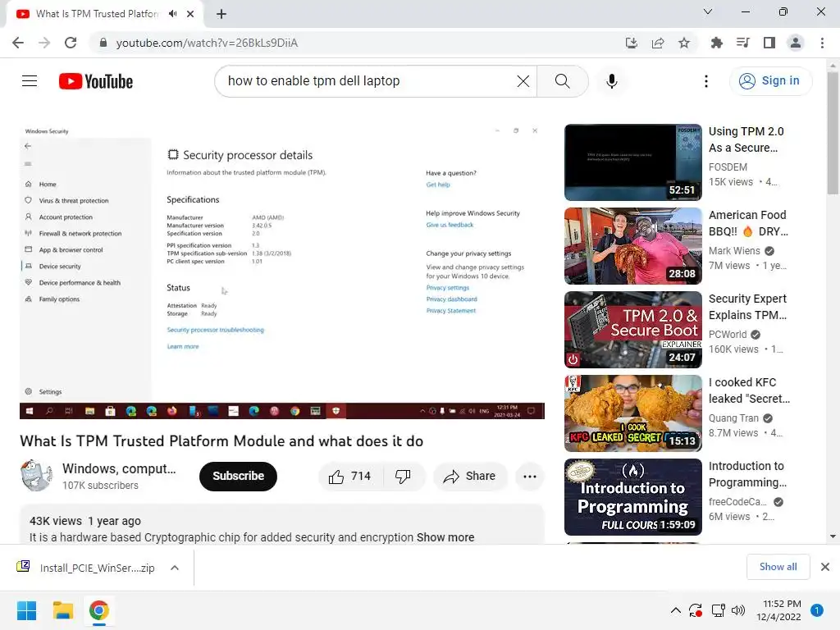Subscribe to the Windows computer channel
The width and height of the screenshot is (840, 630).
[239, 477]
